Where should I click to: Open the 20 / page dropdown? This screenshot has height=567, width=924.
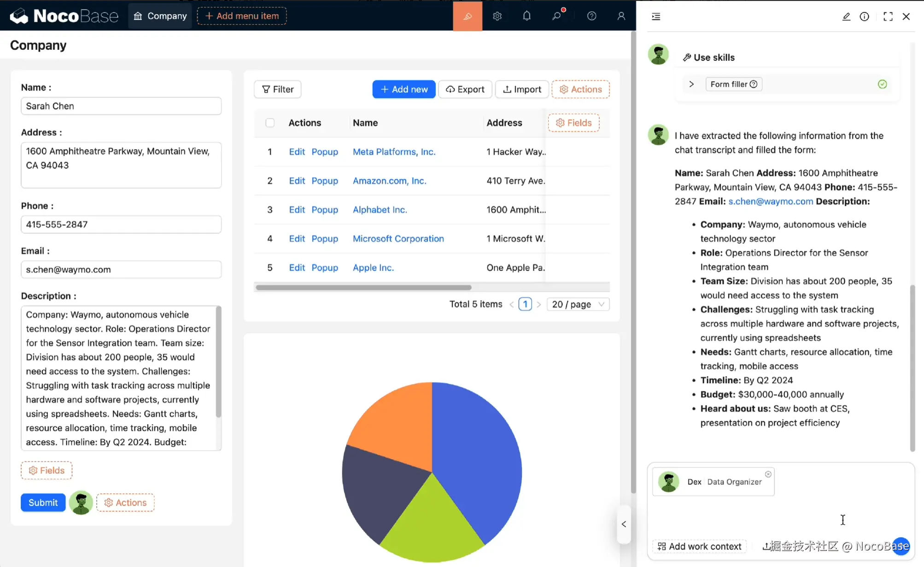coord(578,304)
